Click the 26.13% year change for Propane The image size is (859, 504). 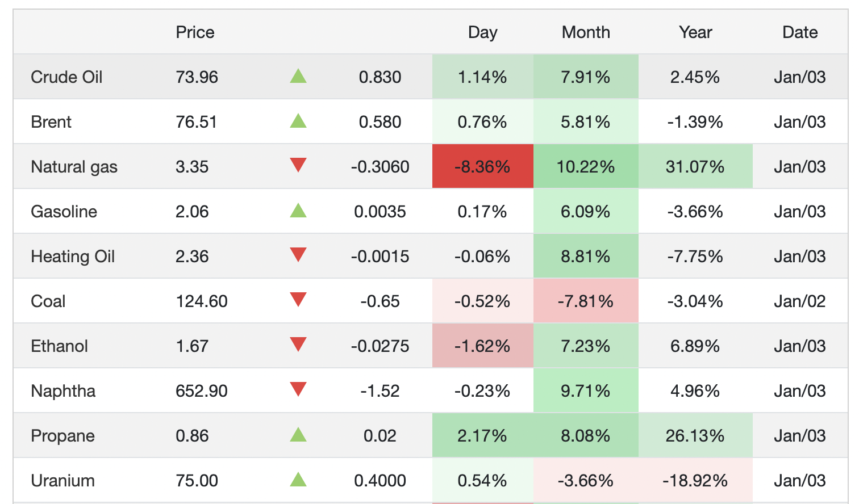click(x=695, y=435)
